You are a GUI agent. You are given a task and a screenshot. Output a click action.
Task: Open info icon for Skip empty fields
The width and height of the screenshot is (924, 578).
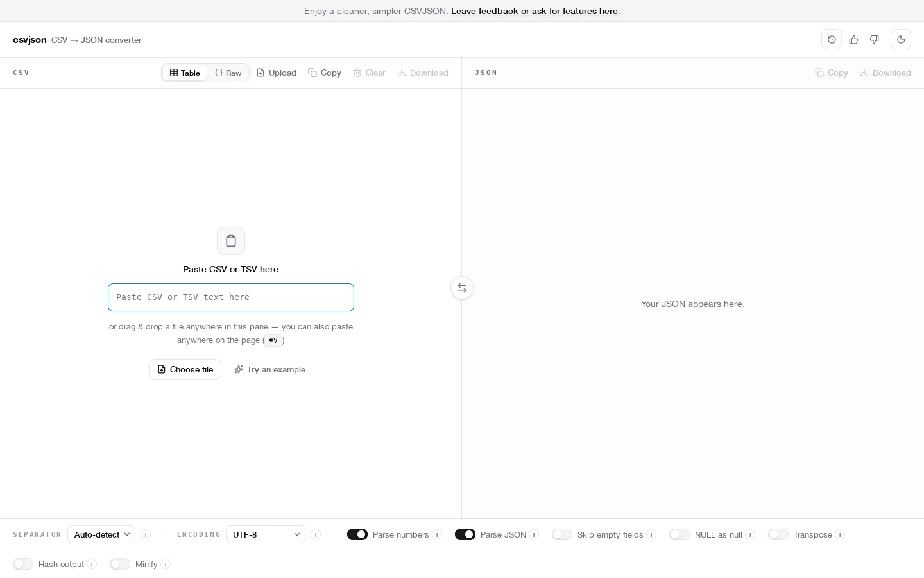coord(651,534)
